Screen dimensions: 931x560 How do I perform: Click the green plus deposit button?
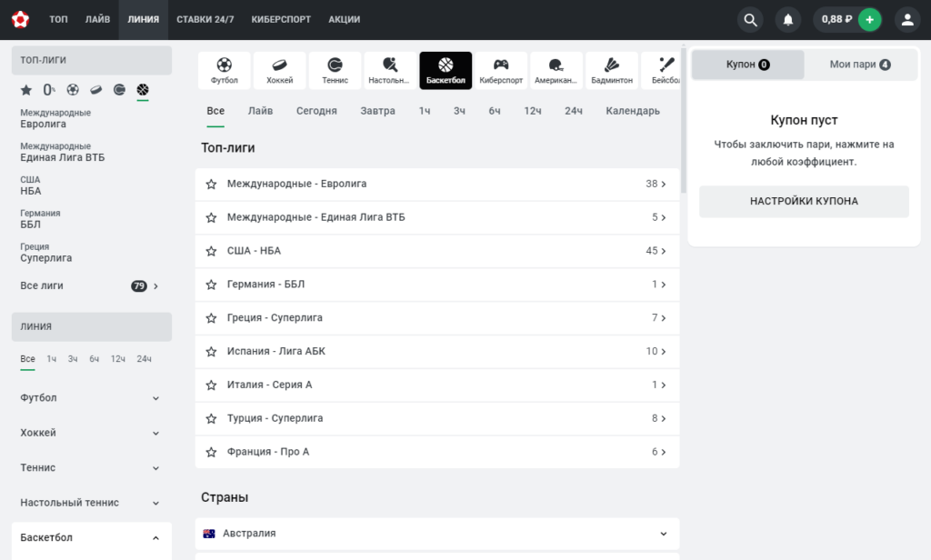click(869, 20)
